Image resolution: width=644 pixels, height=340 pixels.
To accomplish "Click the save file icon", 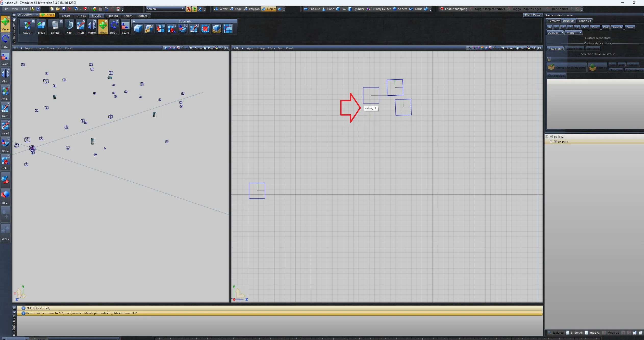I will click(64, 9).
